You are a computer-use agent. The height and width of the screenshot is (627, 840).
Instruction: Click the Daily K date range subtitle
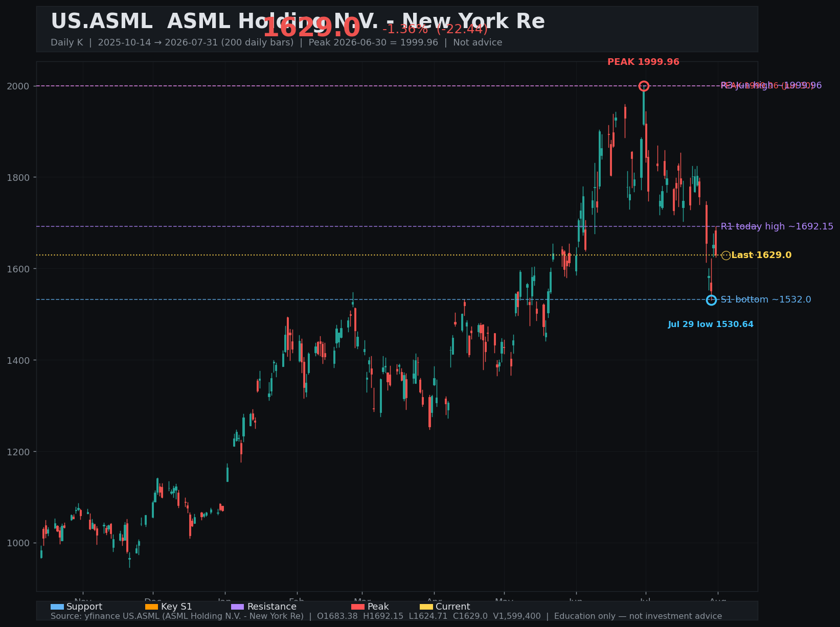[276, 42]
